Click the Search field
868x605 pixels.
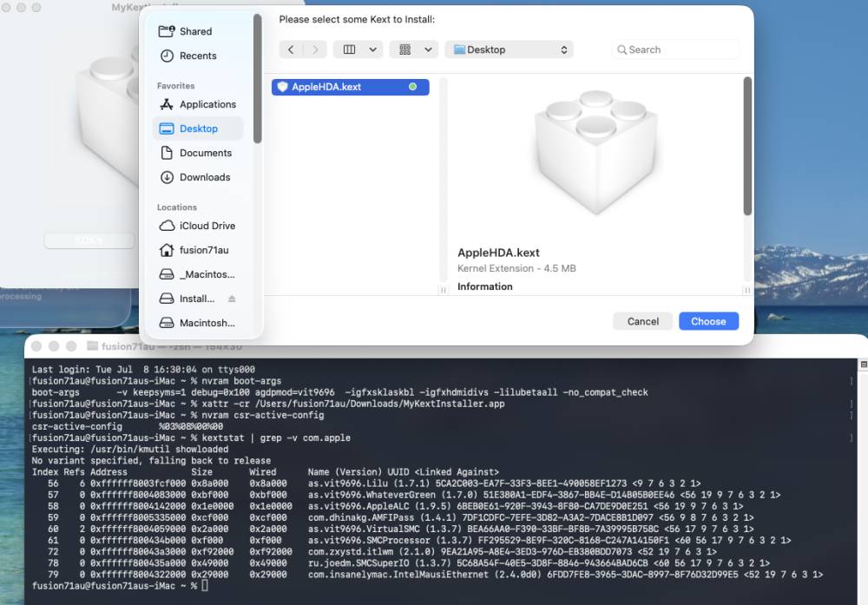675,49
